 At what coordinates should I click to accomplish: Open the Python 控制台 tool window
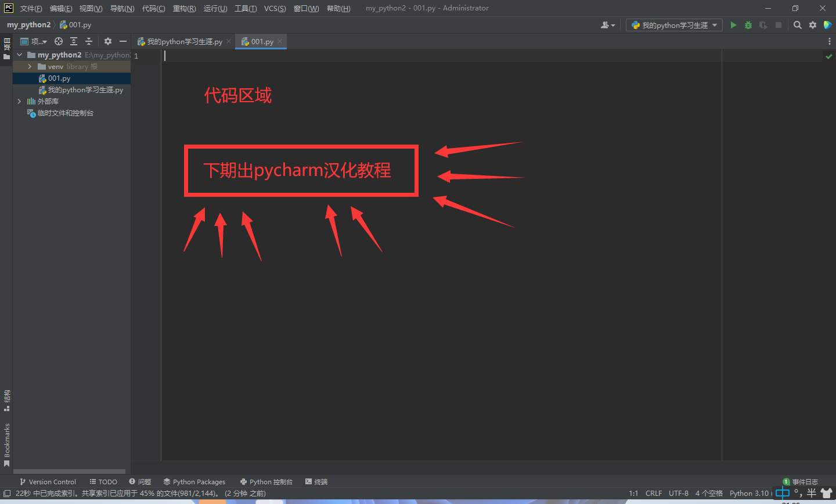(266, 482)
